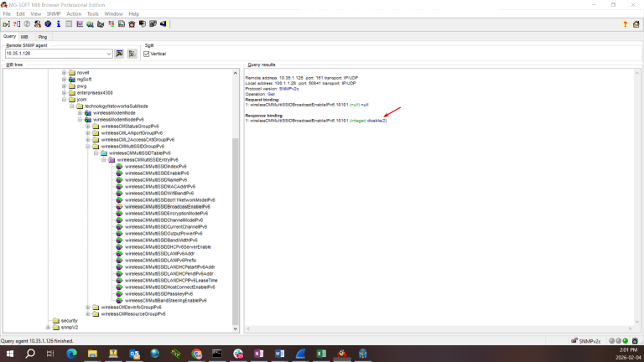The width and height of the screenshot is (644, 362).
Task: Select wirelessCMMultiSSIDPasskeyIPv6 in the tree
Action: pos(158,294)
